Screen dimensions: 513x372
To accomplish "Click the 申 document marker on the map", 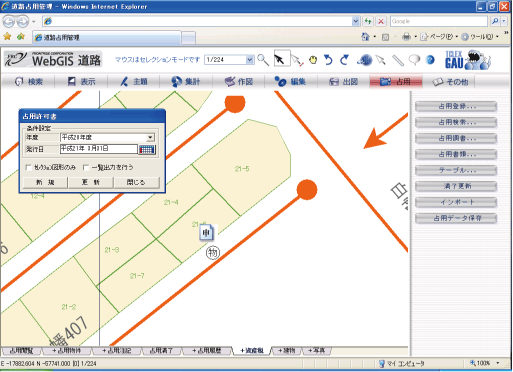I will coord(206,233).
